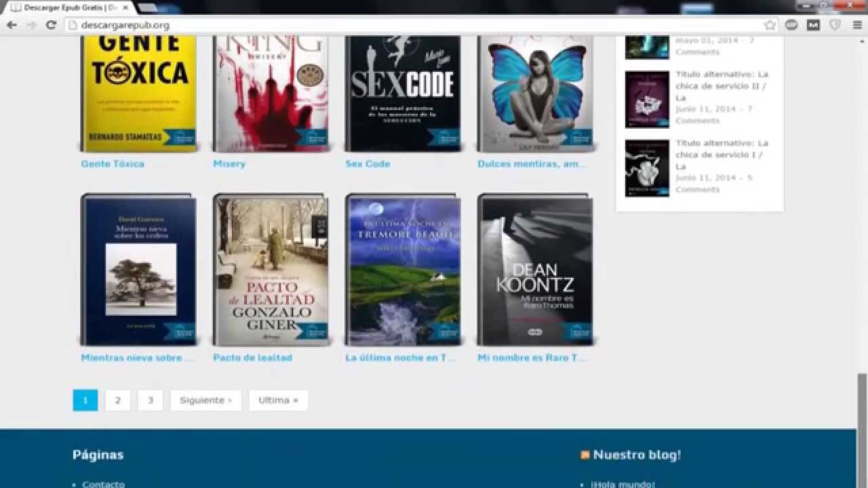Click the RSS icon beside Nuestro blog

coord(585,455)
